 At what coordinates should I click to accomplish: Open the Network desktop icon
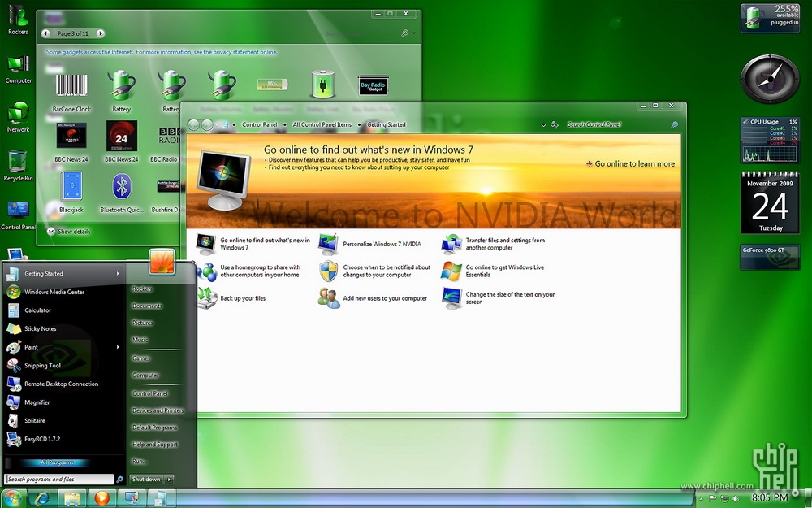pyautogui.click(x=18, y=117)
